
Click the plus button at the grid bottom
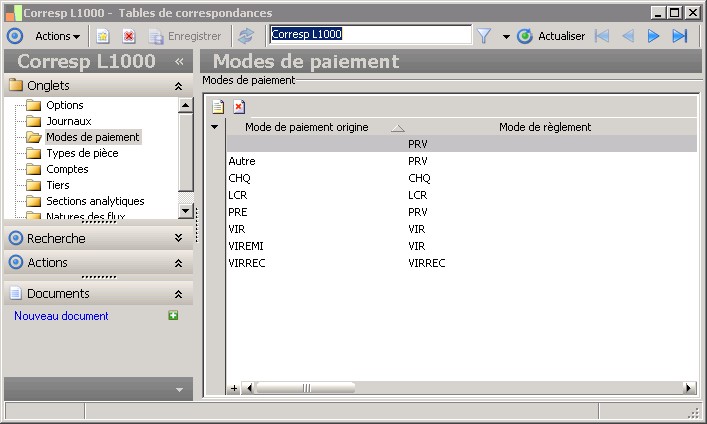click(234, 388)
